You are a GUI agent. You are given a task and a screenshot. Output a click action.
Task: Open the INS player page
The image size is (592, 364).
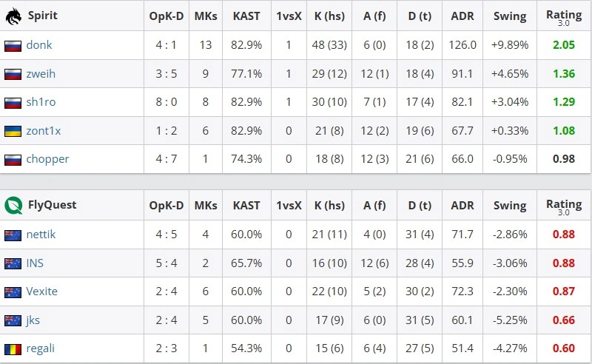[x=35, y=263]
